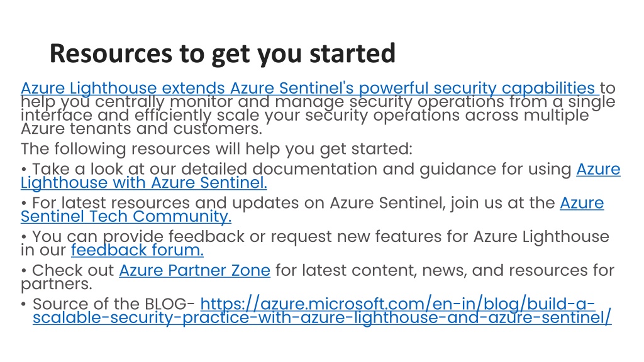Click the text 'Source of the BLOG-'
644x362 pixels.
coord(114,304)
